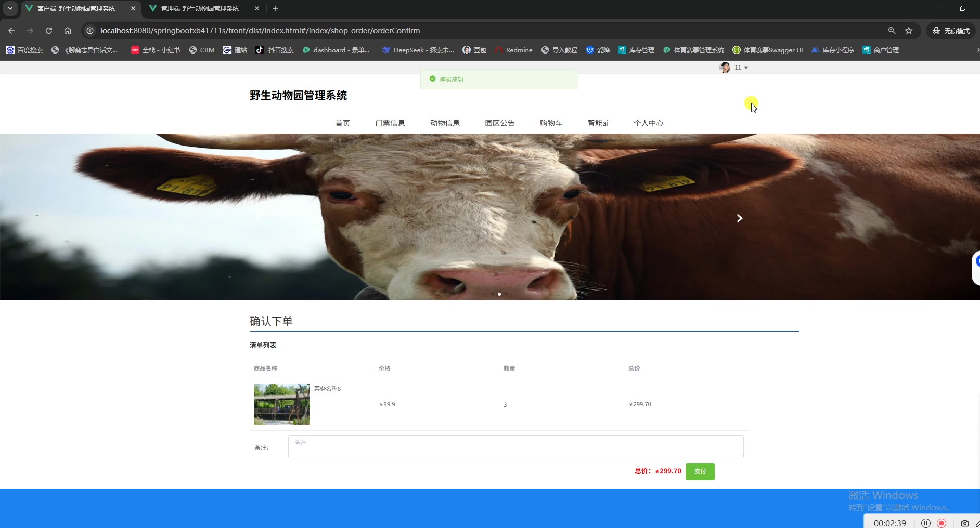Viewport: 980px width, 528px height.
Task: Open the 个人中心 menu item
Action: pyautogui.click(x=648, y=123)
